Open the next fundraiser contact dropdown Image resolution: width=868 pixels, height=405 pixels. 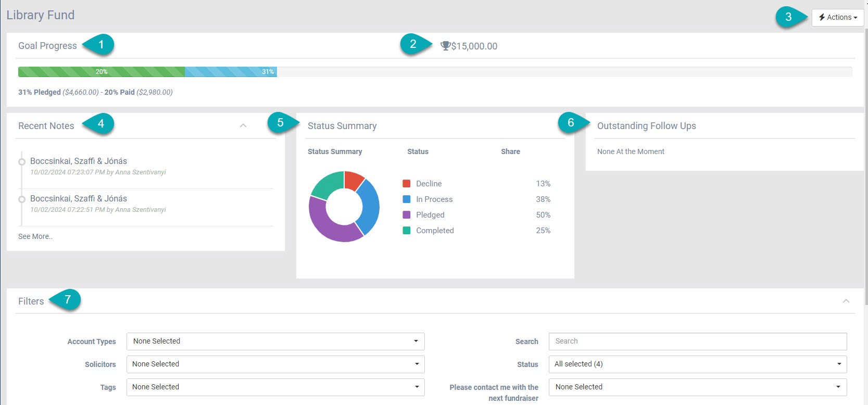(x=698, y=387)
